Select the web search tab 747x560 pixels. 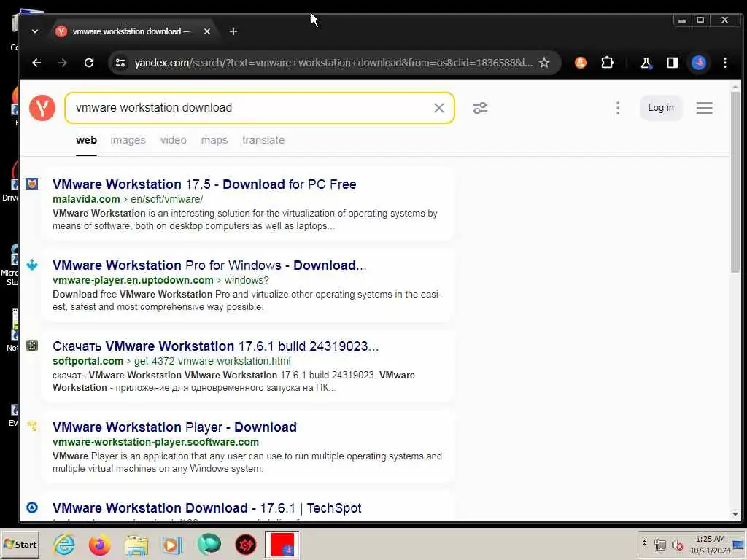[x=86, y=140]
